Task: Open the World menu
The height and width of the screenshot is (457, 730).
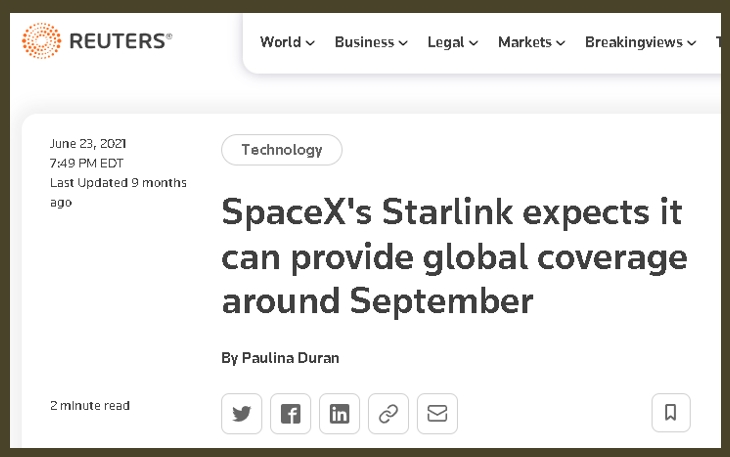Action: click(x=280, y=42)
